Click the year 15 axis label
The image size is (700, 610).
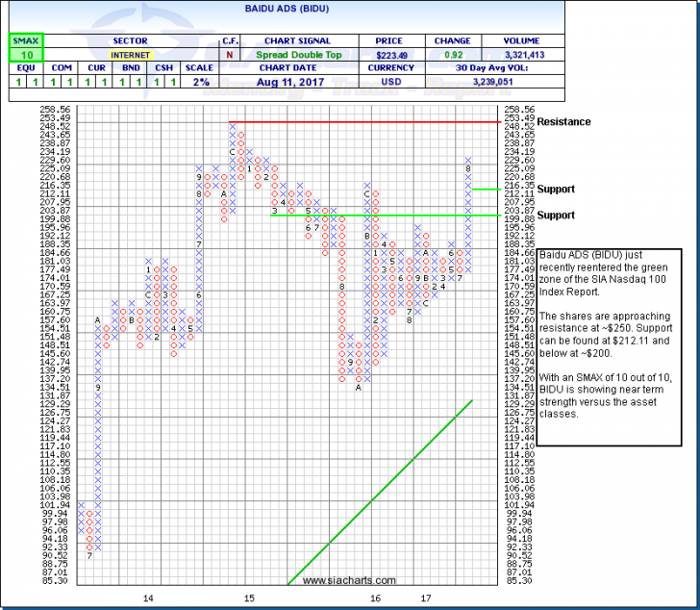[248, 598]
